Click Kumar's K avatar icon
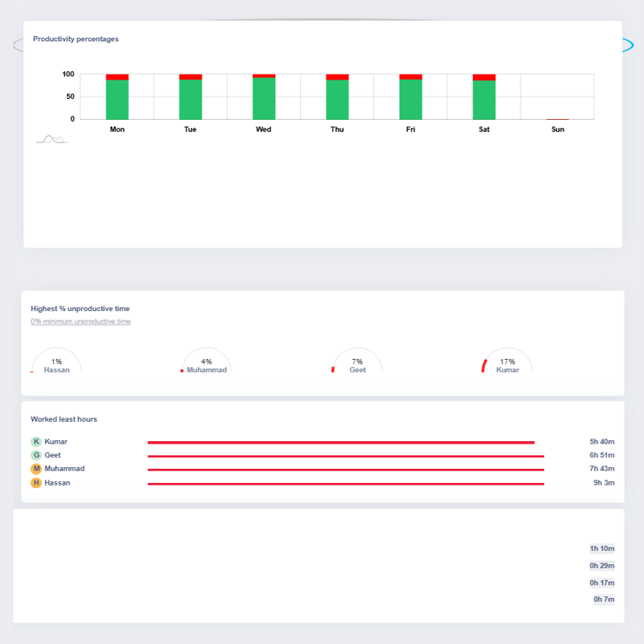The height and width of the screenshot is (644, 644). [36, 442]
